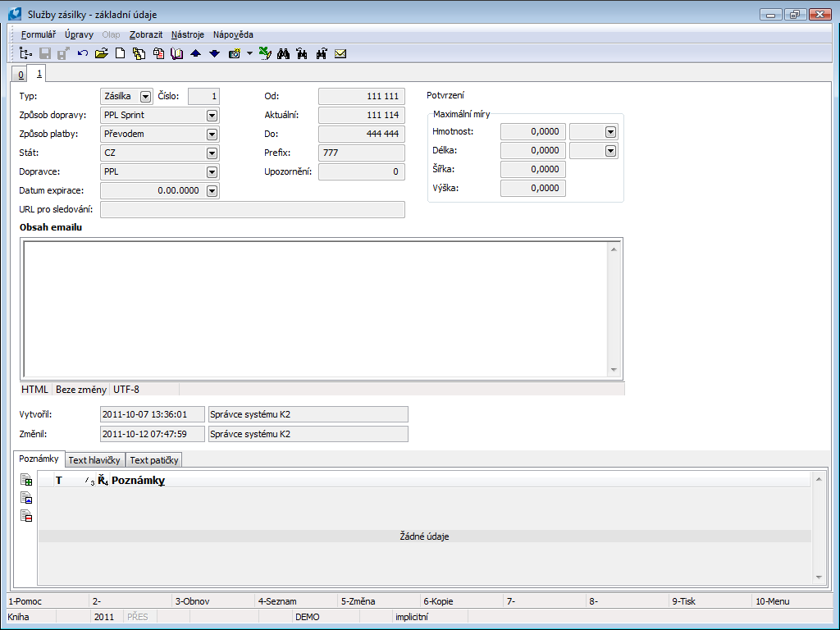Click the undo arrow toolbar icon
Viewport: 840px width, 630px height.
tap(83, 54)
